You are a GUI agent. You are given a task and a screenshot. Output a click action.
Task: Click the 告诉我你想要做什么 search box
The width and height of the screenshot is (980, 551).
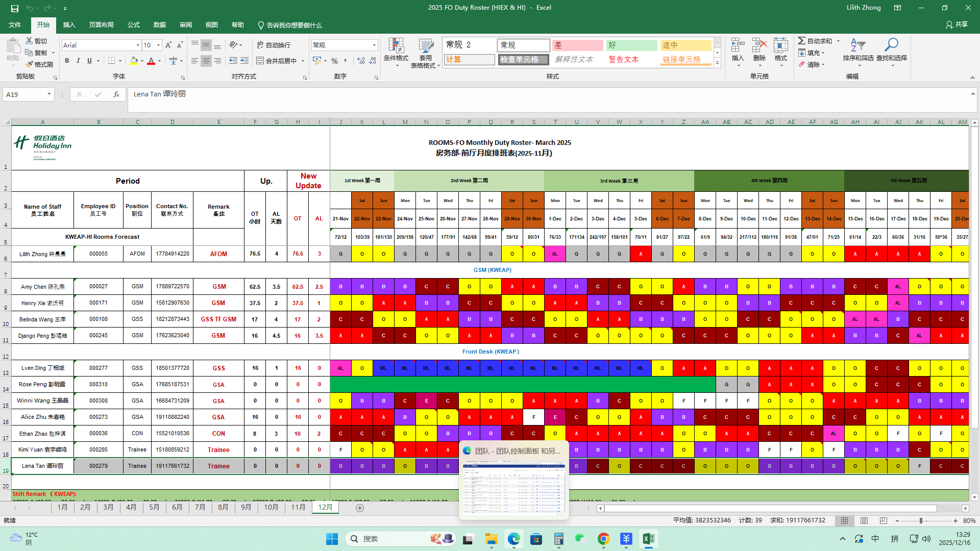[294, 25]
